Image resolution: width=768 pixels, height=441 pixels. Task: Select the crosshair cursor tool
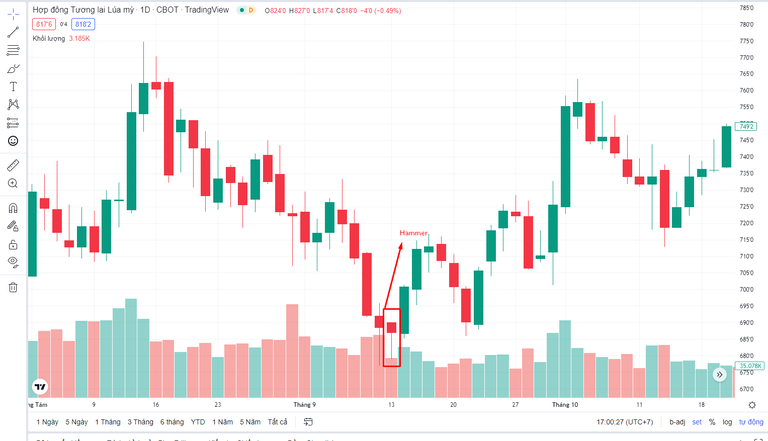pos(13,15)
